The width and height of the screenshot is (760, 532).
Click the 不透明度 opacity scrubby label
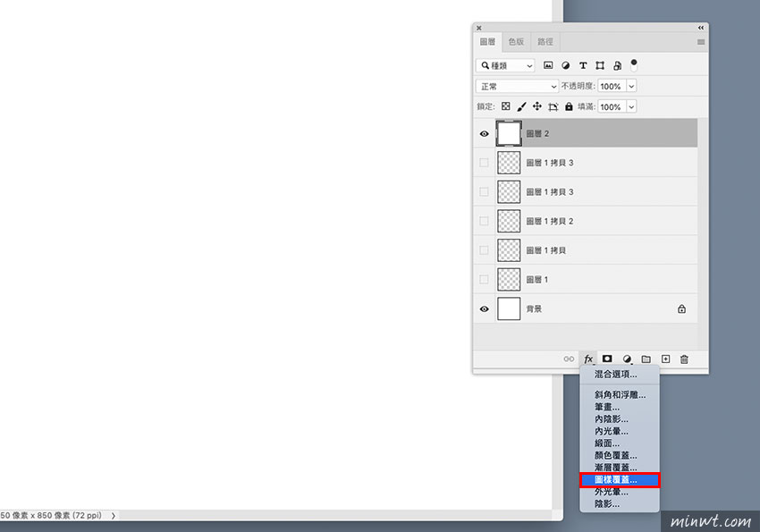(578, 86)
